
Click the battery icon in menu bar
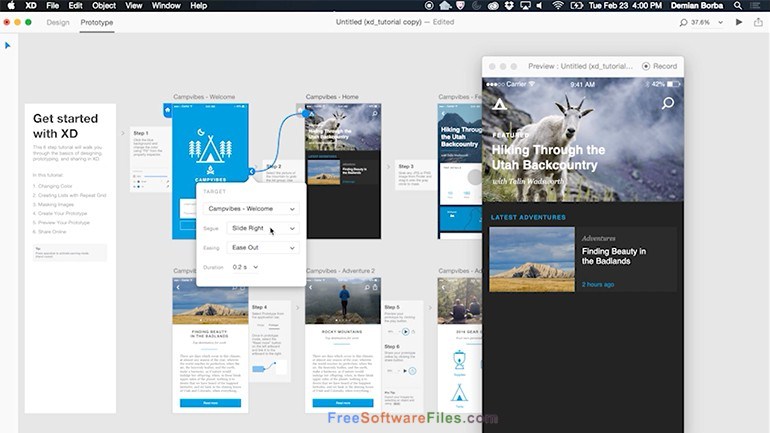click(x=577, y=5)
